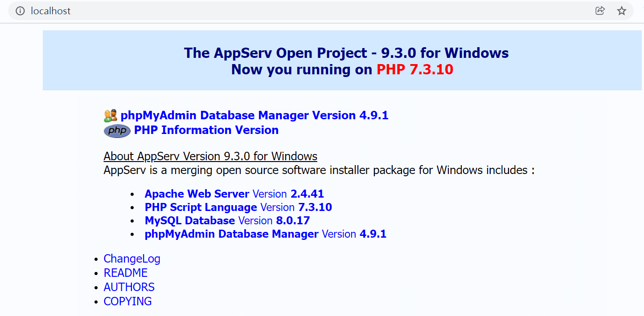Viewport: 644px width, 316px height.
Task: Open the AUTHORS link
Action: [129, 287]
